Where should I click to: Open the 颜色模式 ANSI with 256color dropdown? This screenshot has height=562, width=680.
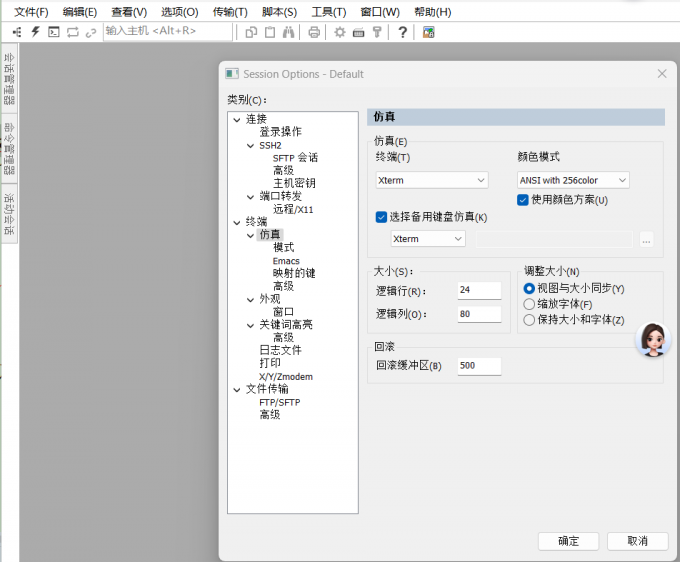click(x=573, y=180)
